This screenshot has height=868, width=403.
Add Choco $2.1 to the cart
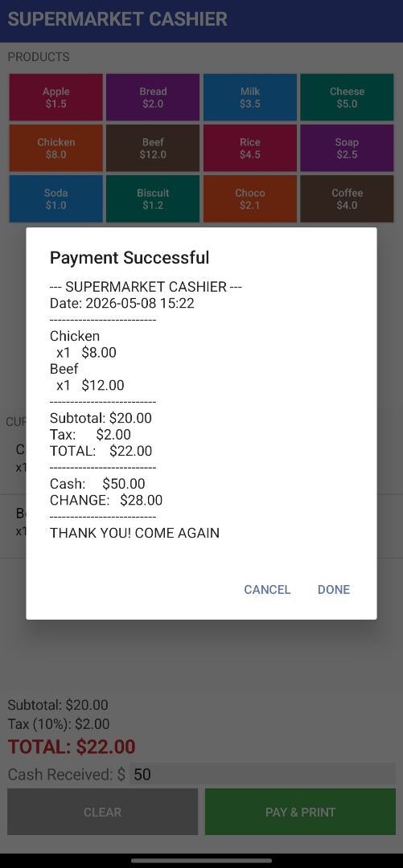click(x=250, y=199)
